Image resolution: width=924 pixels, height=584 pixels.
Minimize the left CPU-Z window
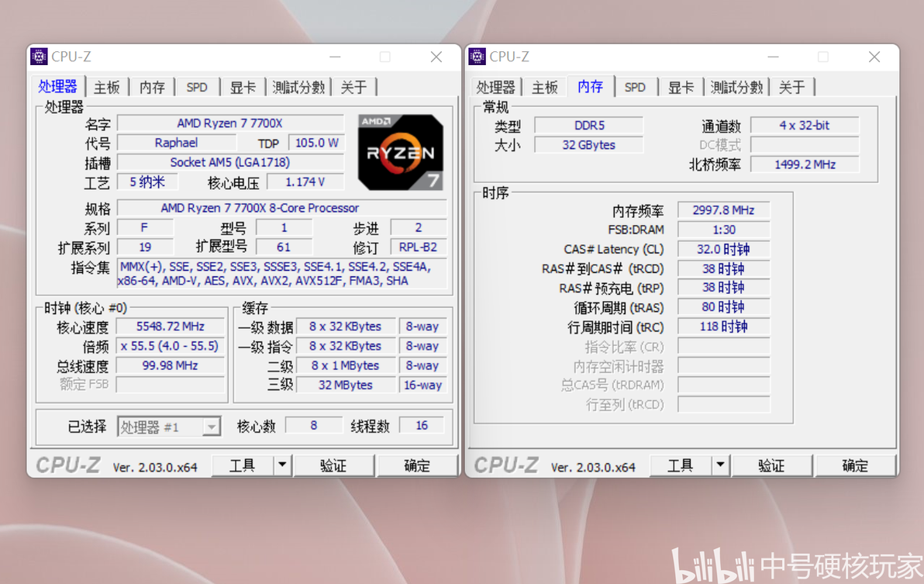(x=335, y=57)
